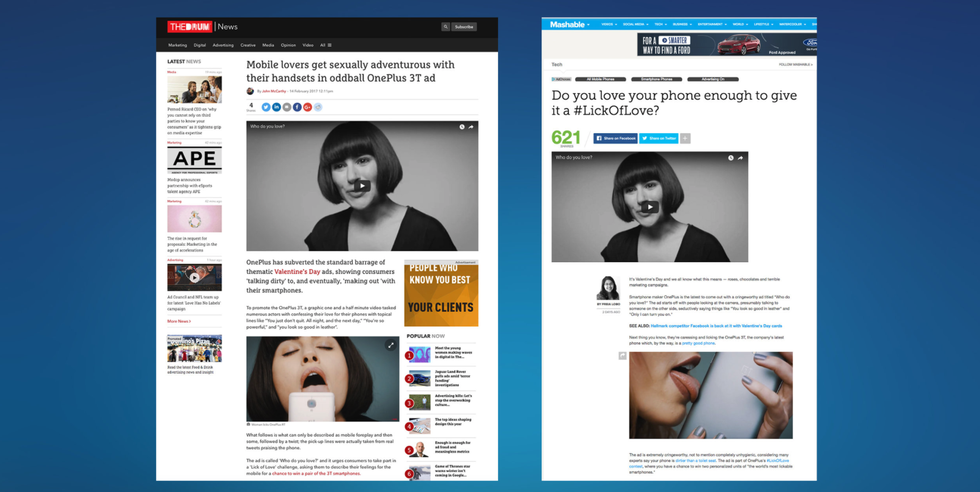Open the Media section on The Drum
980x492 pixels.
point(268,45)
